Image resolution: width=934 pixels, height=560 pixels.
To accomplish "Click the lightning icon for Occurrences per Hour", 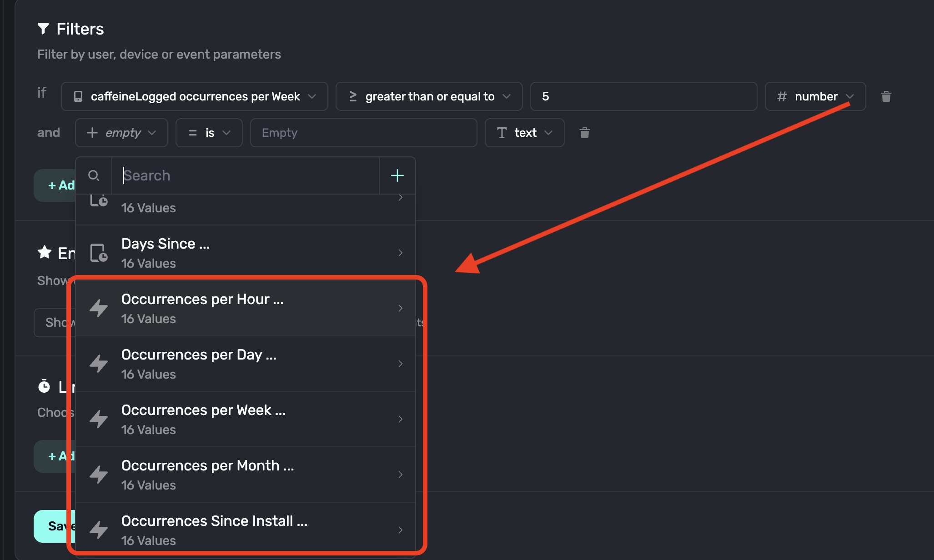I will click(99, 308).
